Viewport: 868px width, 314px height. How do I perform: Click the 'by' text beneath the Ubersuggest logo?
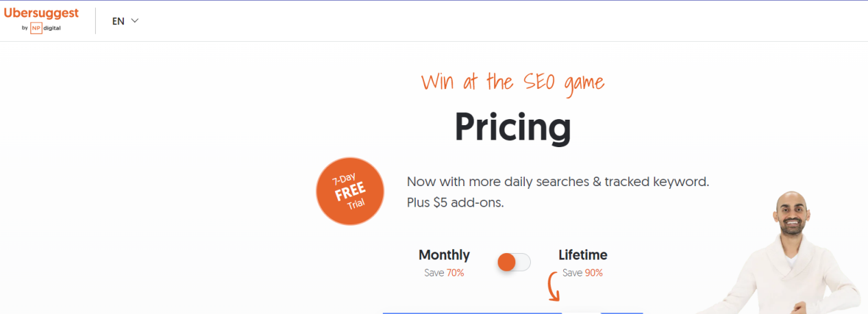[x=25, y=29]
